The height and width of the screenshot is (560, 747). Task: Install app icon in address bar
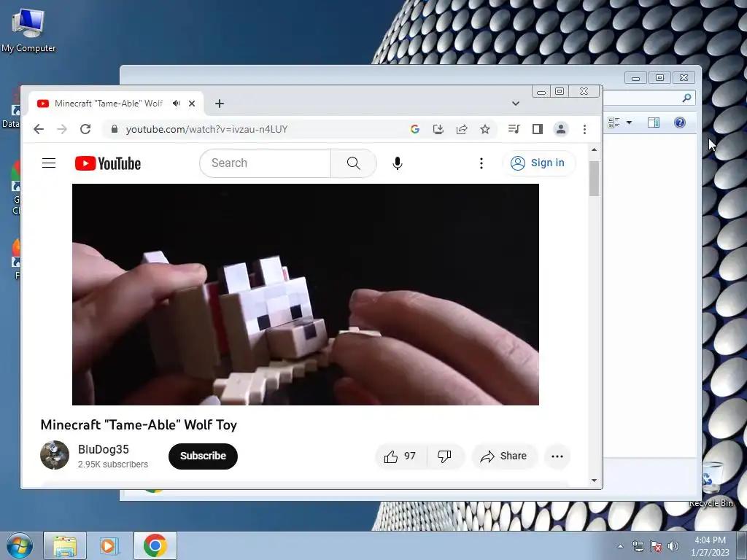(438, 129)
